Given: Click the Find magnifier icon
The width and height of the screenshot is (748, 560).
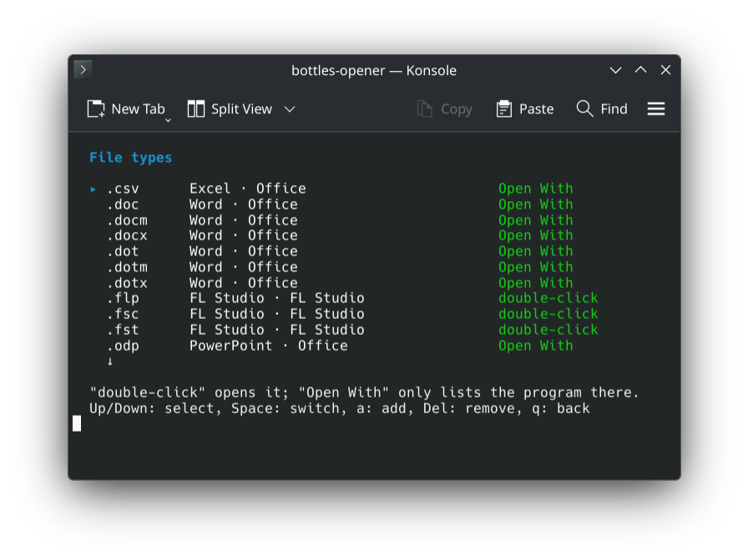Looking at the screenshot, I should pos(585,108).
